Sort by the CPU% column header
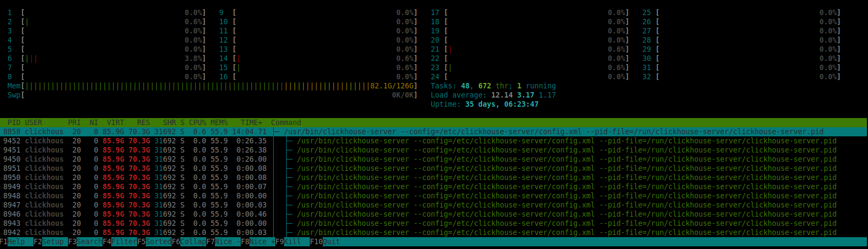This screenshot has height=249, width=868. (x=198, y=122)
